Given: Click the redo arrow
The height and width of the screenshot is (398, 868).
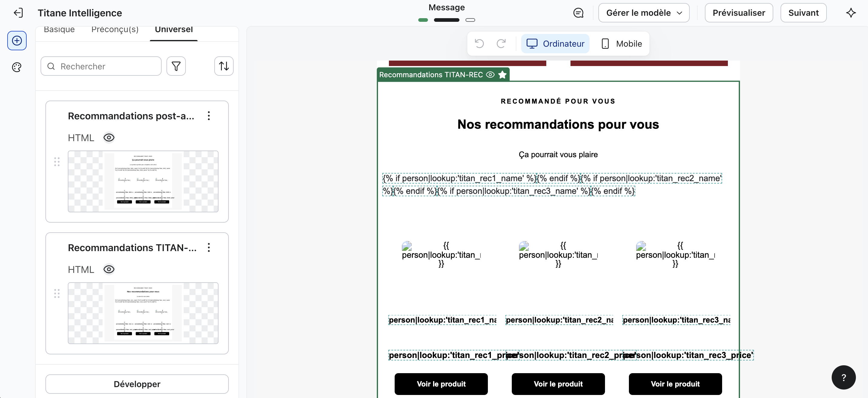Looking at the screenshot, I should (501, 44).
